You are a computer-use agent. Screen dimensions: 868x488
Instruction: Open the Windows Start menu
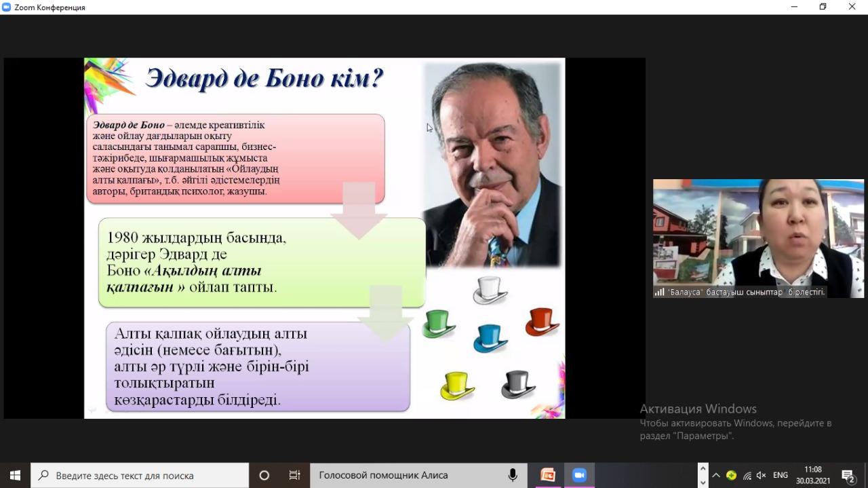tap(15, 475)
